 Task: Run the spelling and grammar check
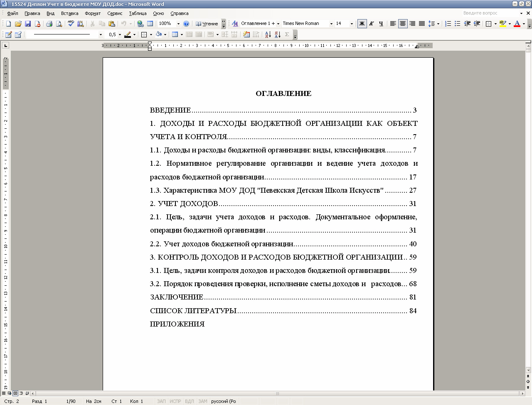(x=71, y=24)
